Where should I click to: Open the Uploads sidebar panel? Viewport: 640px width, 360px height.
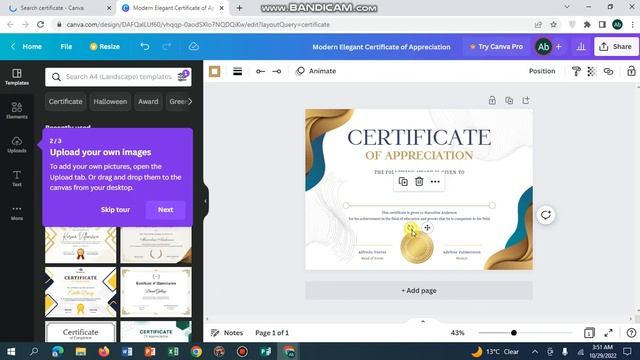(17, 144)
